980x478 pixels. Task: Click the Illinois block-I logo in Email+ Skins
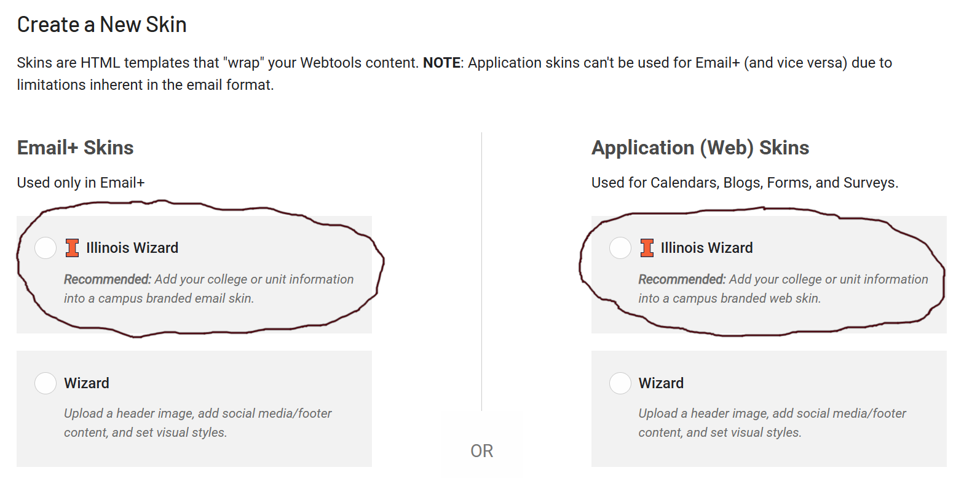click(x=73, y=248)
